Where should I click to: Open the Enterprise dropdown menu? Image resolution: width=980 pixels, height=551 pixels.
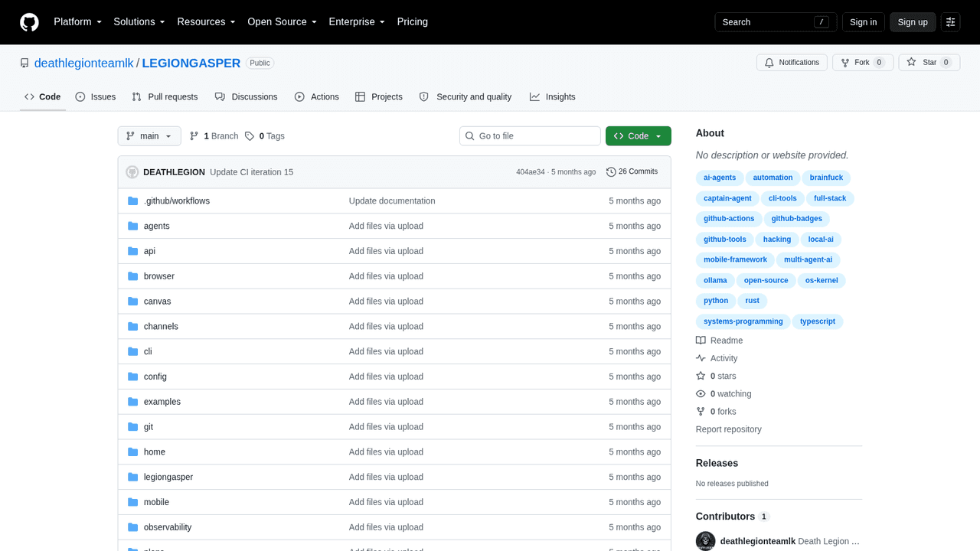[357, 22]
